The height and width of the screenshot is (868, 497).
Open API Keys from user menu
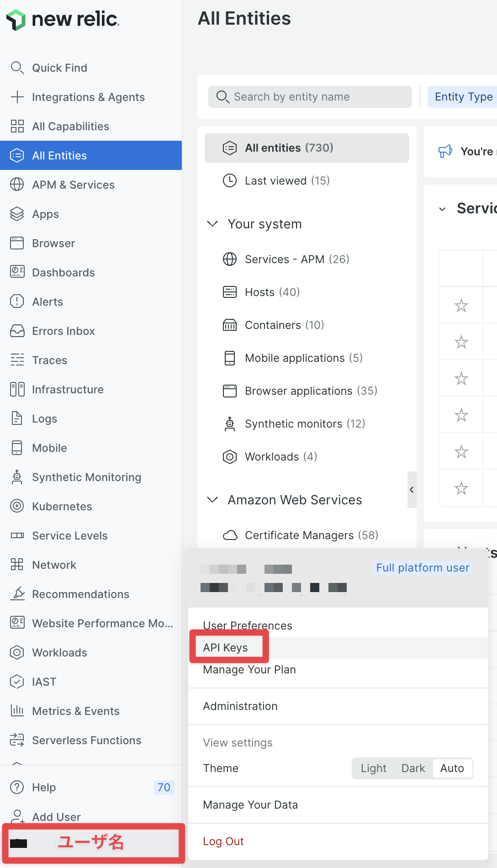coord(225,648)
